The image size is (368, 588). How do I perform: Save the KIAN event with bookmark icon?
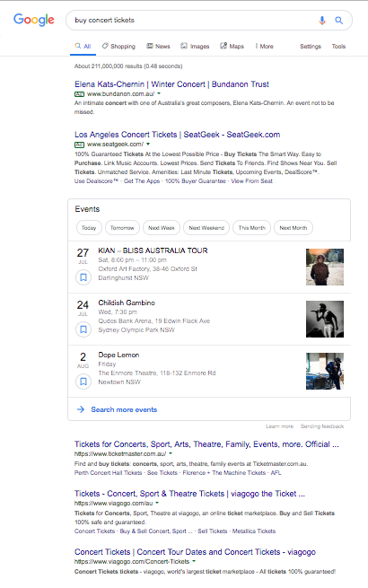[83, 277]
